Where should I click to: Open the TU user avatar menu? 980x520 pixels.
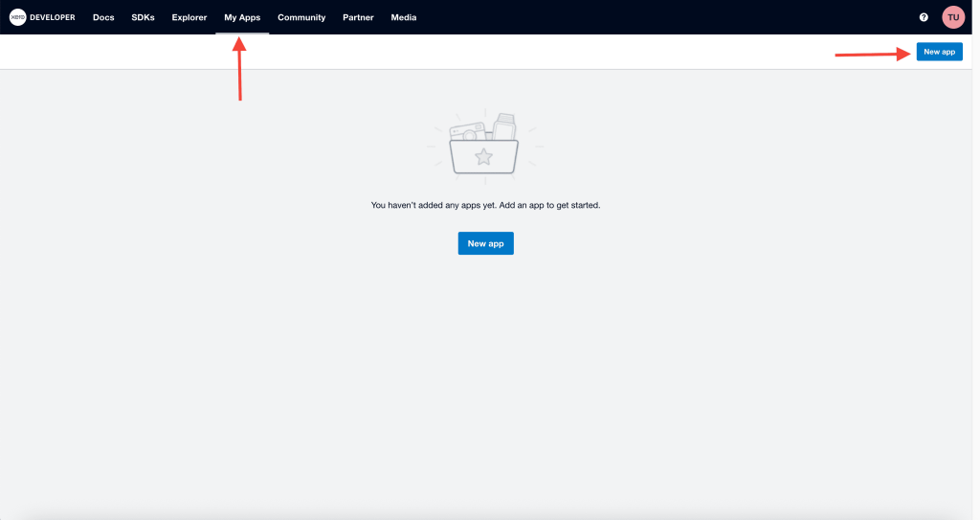click(x=952, y=17)
